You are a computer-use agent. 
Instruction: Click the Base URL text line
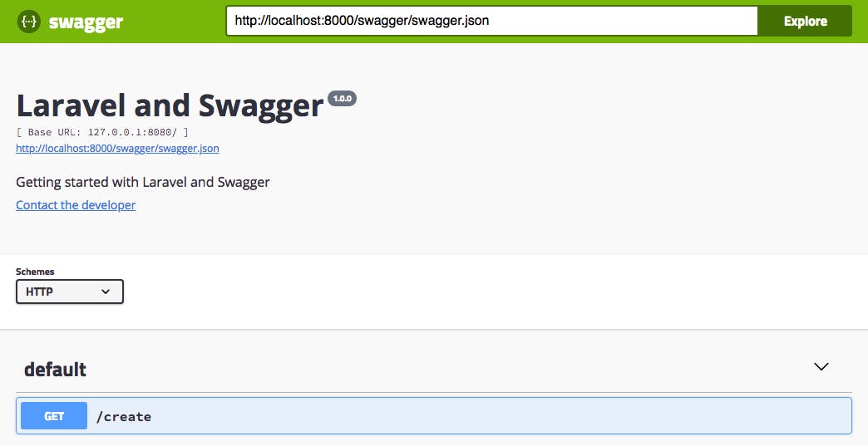click(x=102, y=132)
